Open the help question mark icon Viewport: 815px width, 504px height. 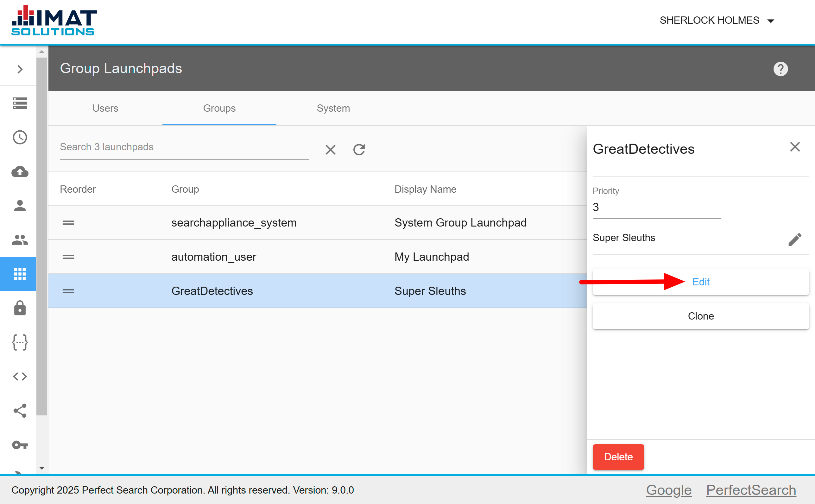[780, 69]
